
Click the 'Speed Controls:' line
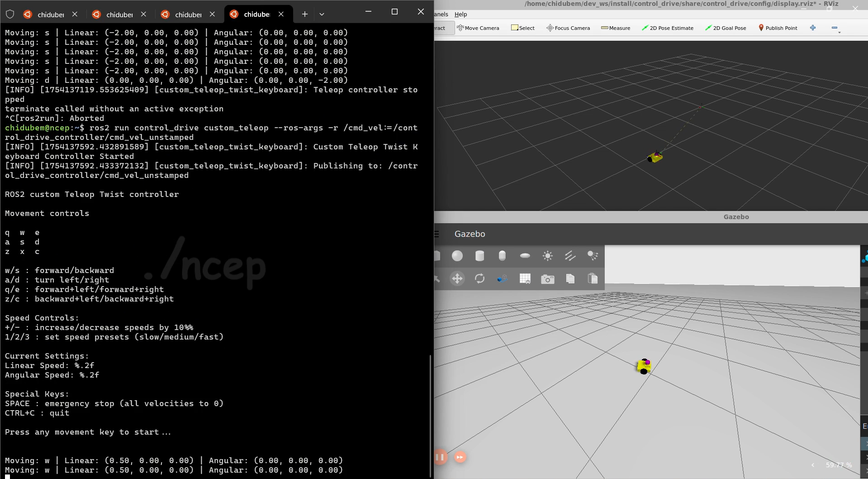coord(42,318)
